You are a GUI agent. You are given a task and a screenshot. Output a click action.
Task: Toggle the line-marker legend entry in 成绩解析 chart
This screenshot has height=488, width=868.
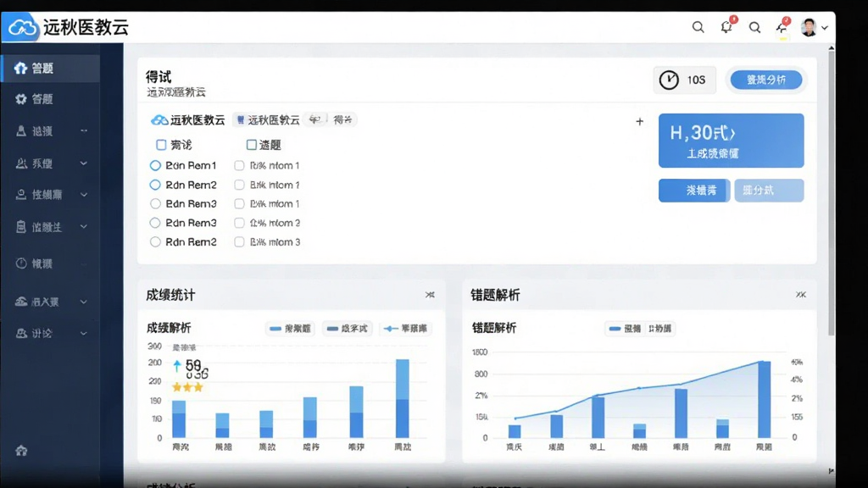[406, 329]
